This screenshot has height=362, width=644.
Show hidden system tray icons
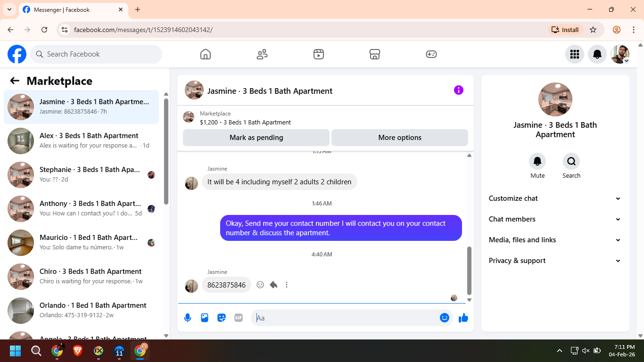pos(560,351)
